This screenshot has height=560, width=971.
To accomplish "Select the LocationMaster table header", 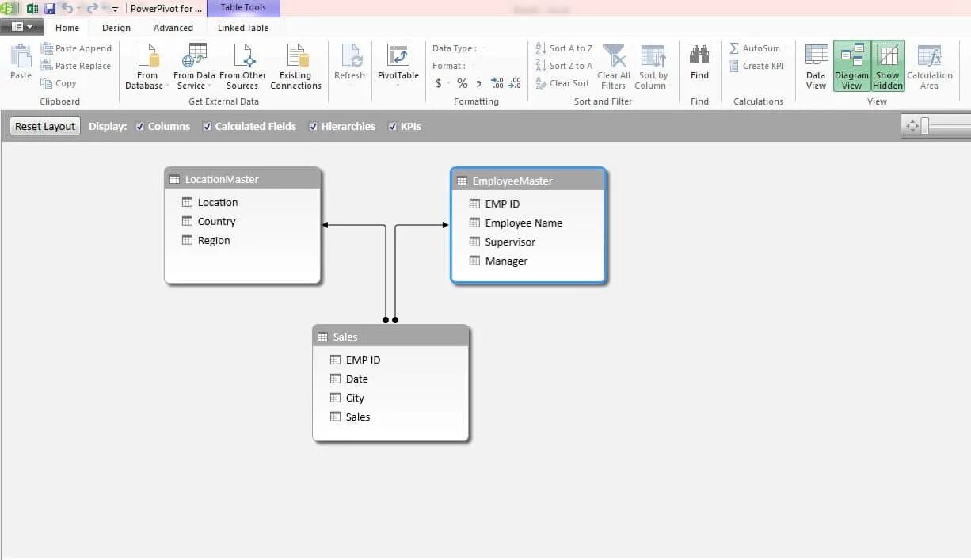I will click(x=242, y=179).
